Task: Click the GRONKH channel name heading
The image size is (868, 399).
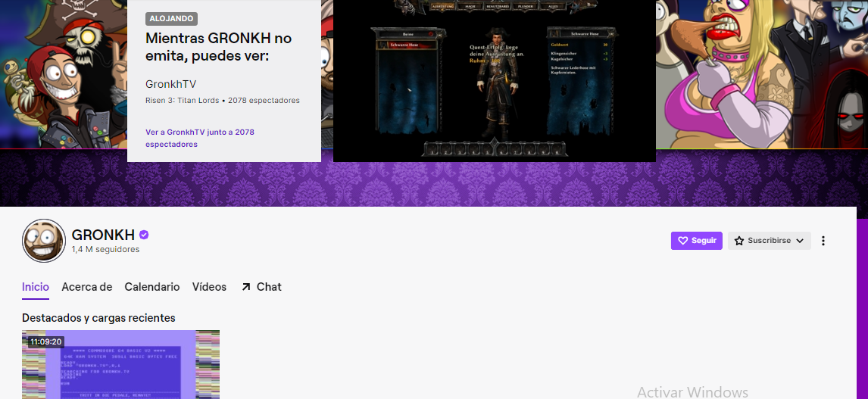Action: tap(104, 235)
